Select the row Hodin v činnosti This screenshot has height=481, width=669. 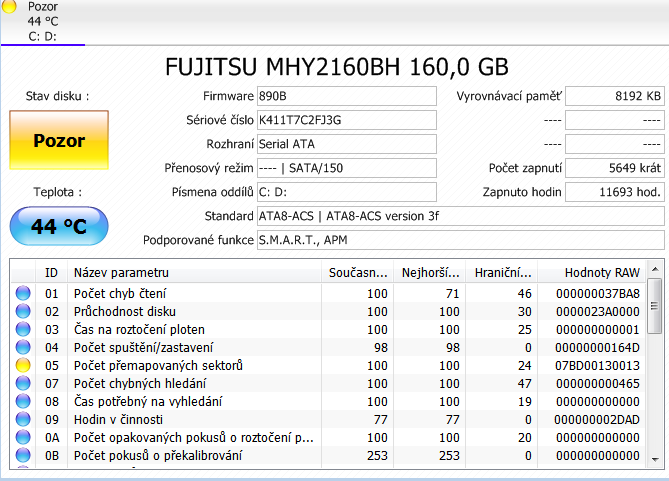click(329, 419)
